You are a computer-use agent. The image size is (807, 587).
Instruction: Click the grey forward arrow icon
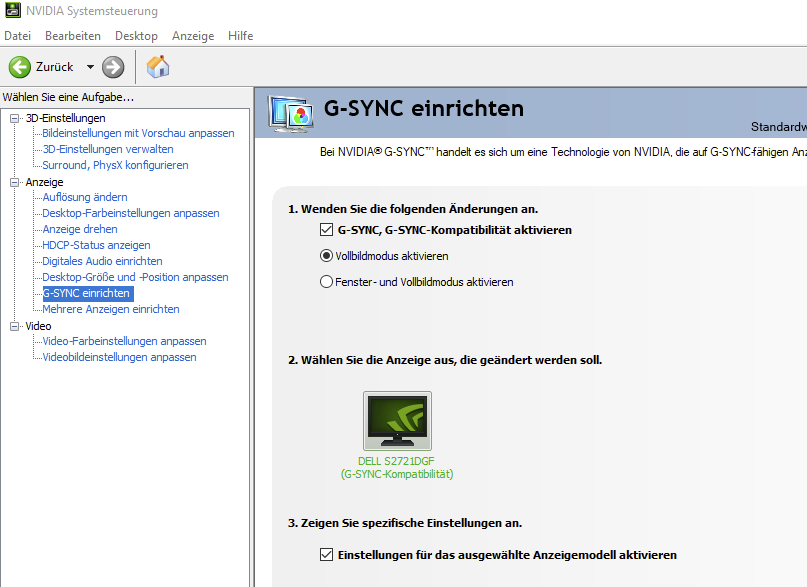[x=113, y=67]
